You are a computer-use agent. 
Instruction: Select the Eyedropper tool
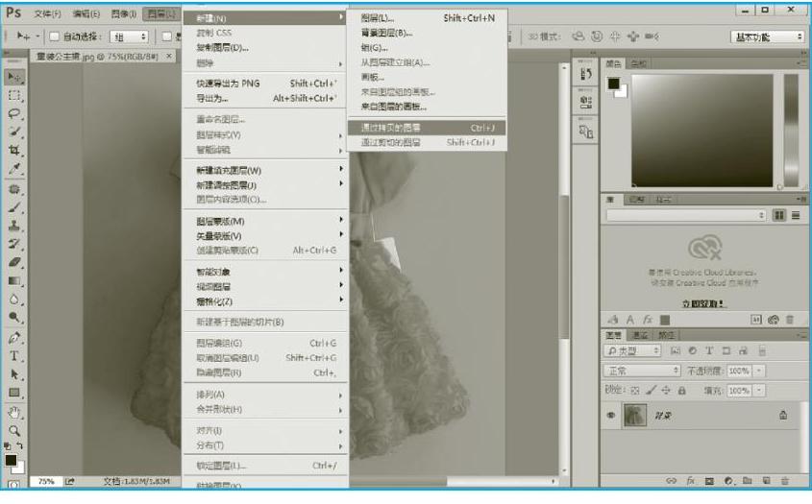click(14, 169)
